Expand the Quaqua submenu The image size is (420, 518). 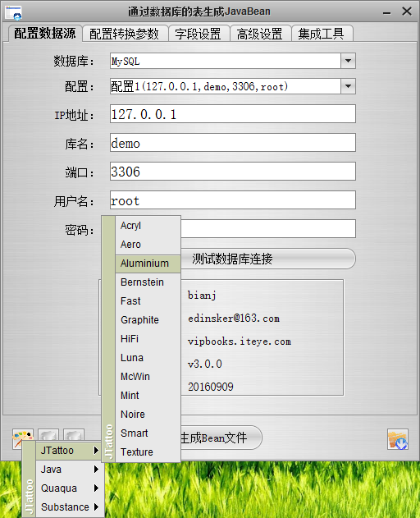click(x=70, y=488)
